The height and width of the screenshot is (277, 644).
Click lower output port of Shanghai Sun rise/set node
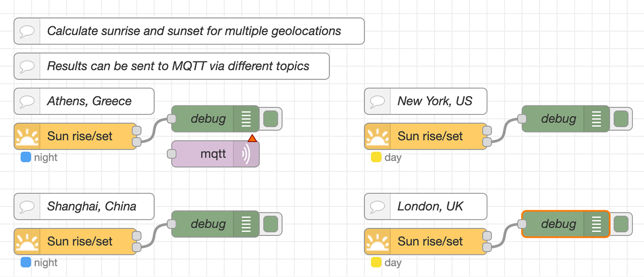136,248
